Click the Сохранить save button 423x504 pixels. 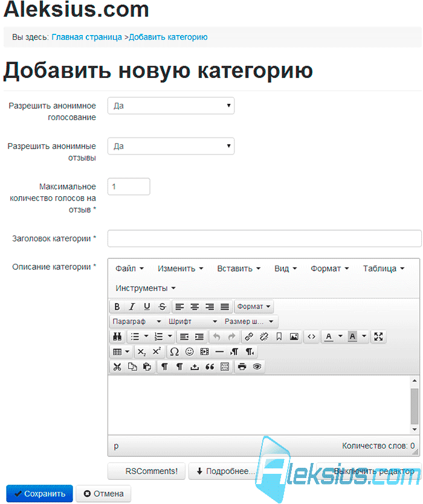(x=40, y=494)
